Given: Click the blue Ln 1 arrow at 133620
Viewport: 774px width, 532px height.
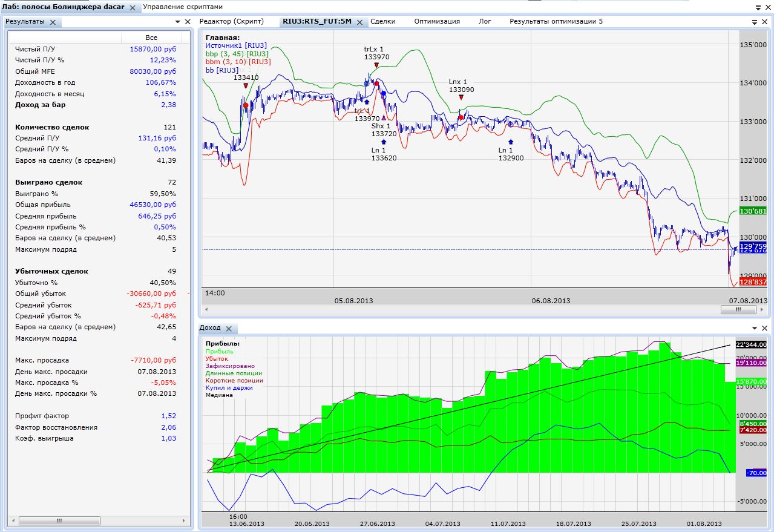Looking at the screenshot, I should click(384, 142).
